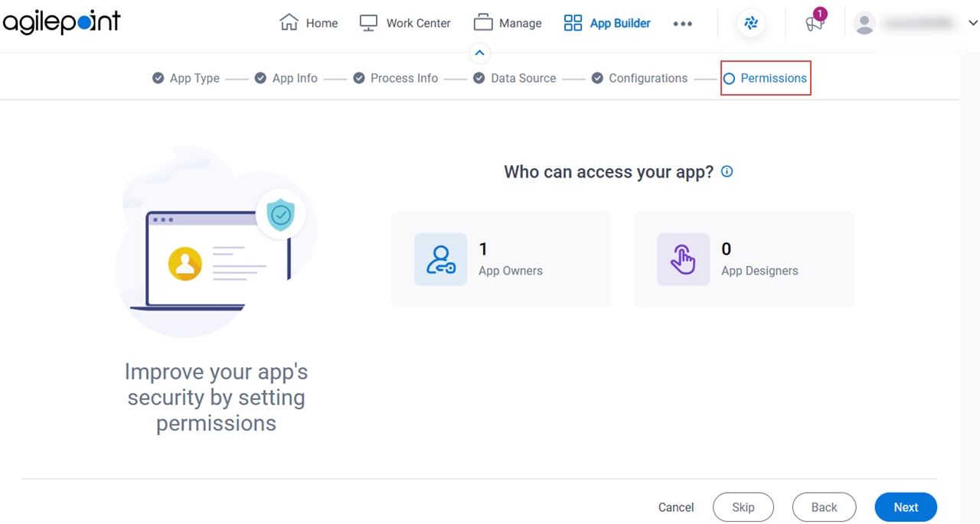Viewport: 980px width, 524px height.
Task: Go to the App Info step
Action: click(x=286, y=78)
